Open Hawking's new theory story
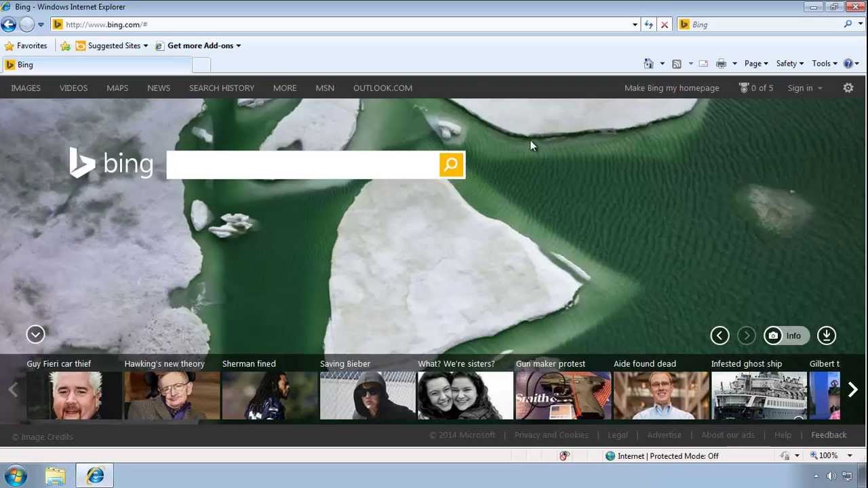The image size is (868, 488). pyautogui.click(x=172, y=389)
